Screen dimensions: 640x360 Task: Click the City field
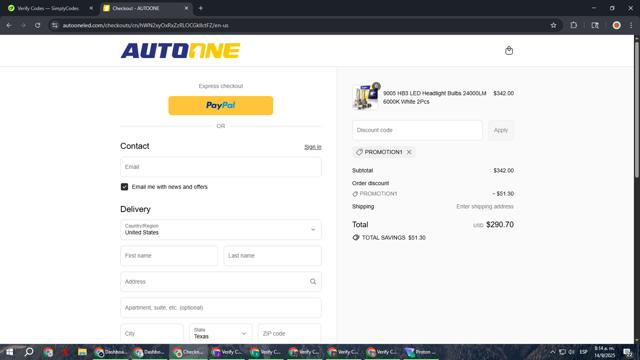point(151,333)
